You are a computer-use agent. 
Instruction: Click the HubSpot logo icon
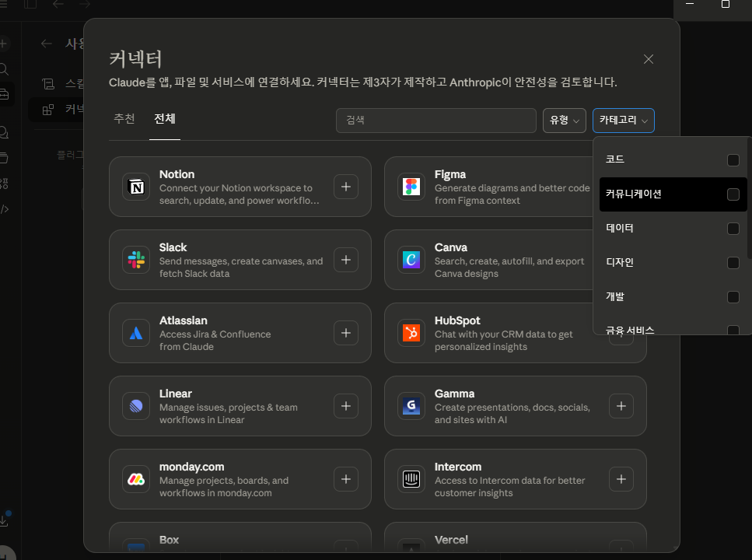pyautogui.click(x=411, y=333)
